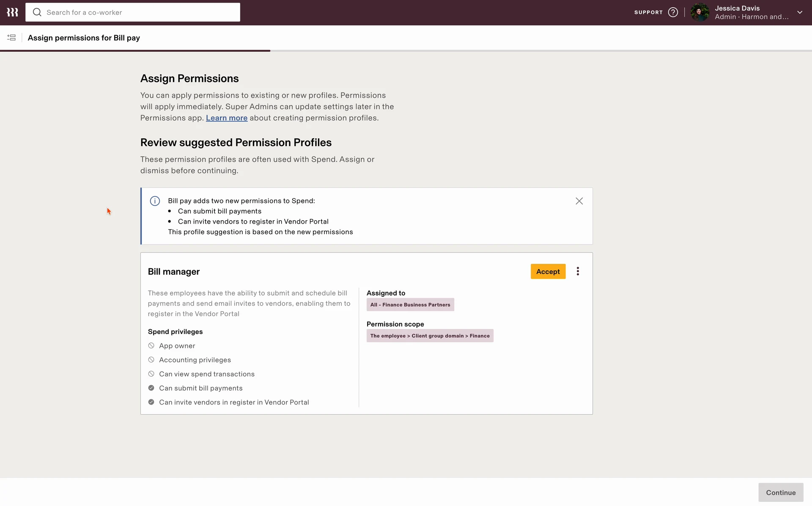This screenshot has width=812, height=506.
Task: Click Can submit bill payments check icon
Action: (151, 388)
